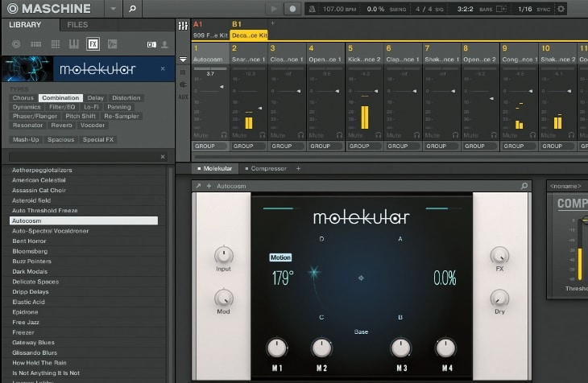Open the MASCHINE main menu dropdown arrow

(113, 9)
